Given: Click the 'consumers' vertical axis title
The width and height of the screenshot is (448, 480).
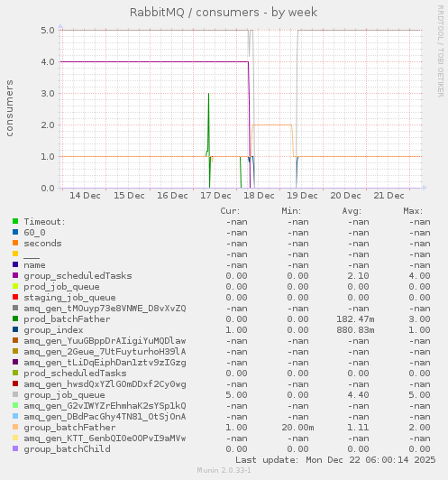Looking at the screenshot, I should coord(10,108).
